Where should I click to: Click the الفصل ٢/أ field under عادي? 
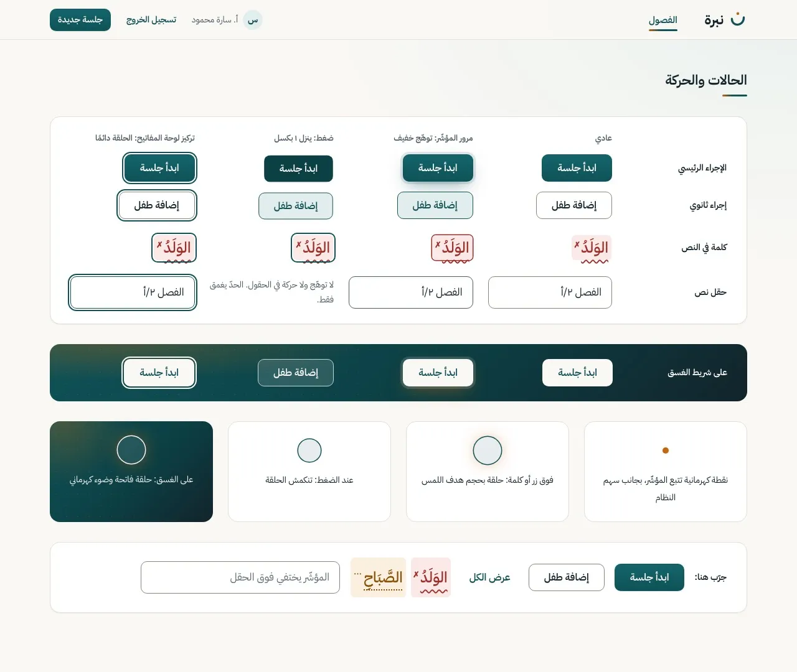(x=550, y=292)
